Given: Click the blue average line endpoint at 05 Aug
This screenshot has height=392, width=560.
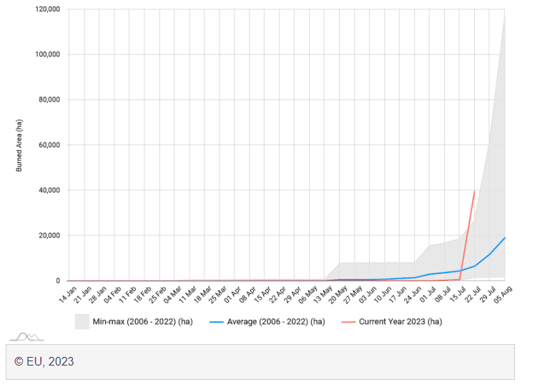Looking at the screenshot, I should 505,238.
